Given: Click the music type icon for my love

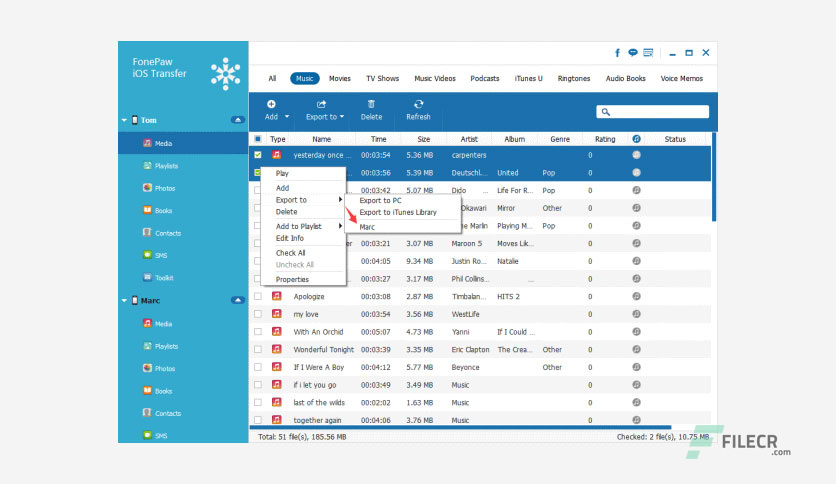Looking at the screenshot, I should click(277, 314).
